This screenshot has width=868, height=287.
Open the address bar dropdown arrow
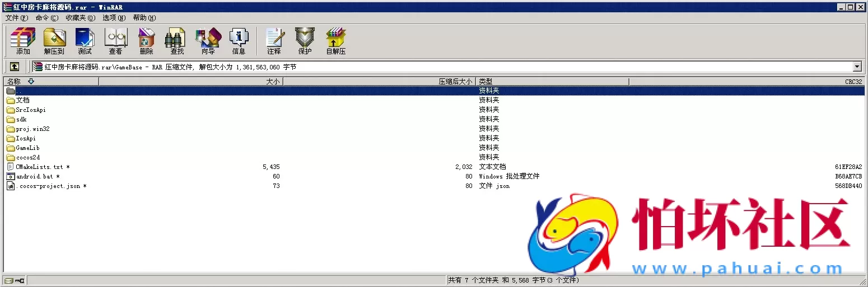coord(857,67)
